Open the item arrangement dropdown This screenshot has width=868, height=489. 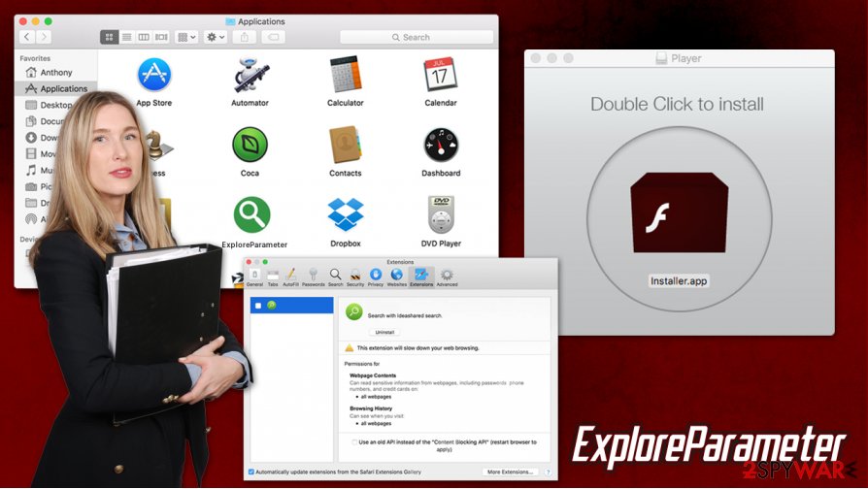coord(186,37)
